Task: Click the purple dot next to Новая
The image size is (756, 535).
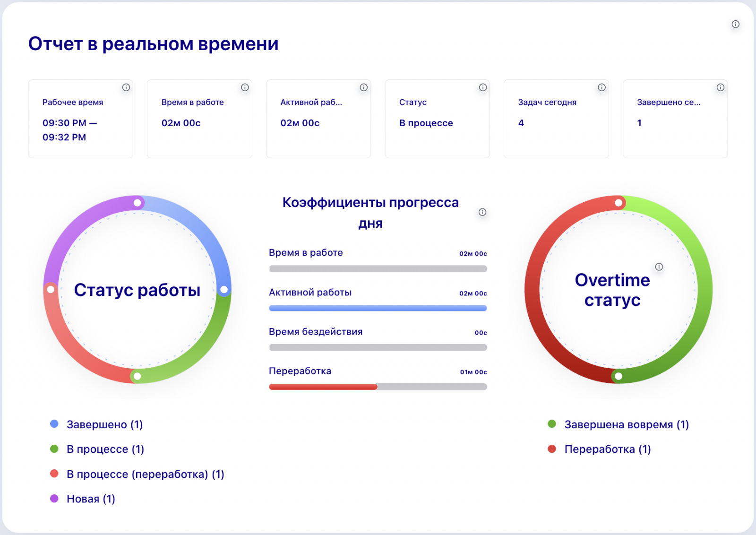Action: (53, 498)
